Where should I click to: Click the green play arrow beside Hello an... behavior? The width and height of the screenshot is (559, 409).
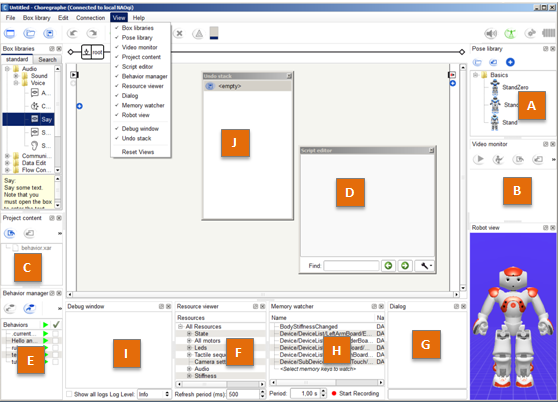click(x=45, y=341)
